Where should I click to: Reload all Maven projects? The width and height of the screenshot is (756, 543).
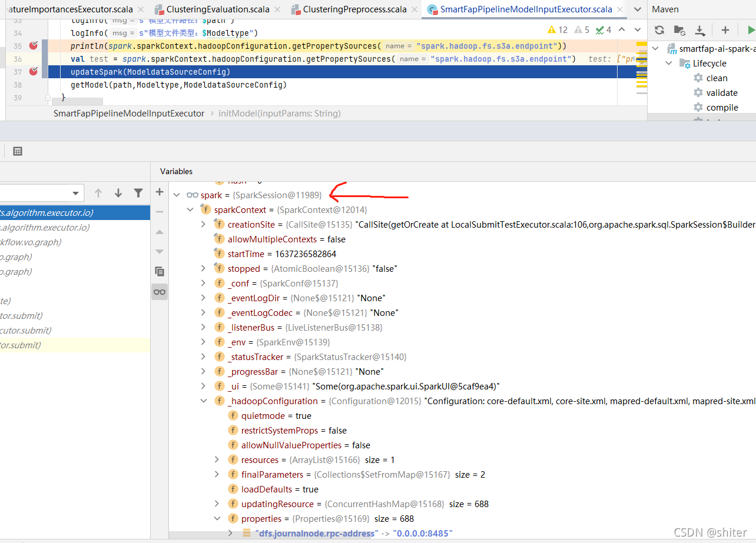point(659,30)
